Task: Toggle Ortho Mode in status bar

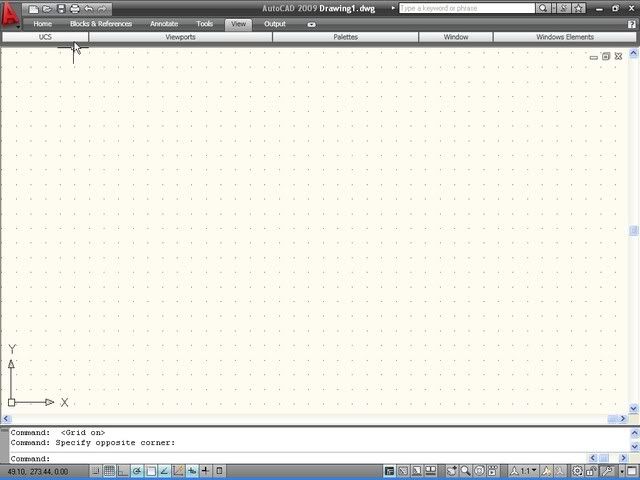Action: pyautogui.click(x=122, y=471)
